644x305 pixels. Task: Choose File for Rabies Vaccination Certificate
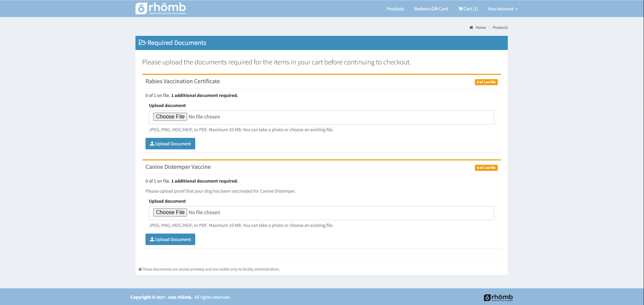pos(170,117)
